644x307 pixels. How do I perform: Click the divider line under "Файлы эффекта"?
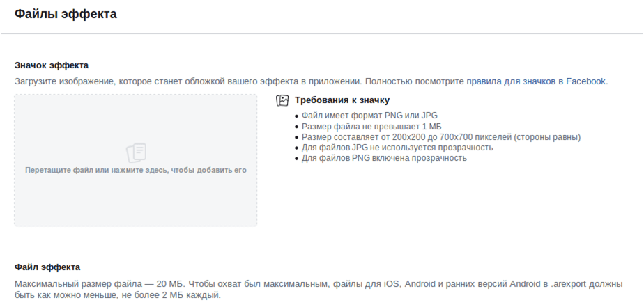(322, 33)
